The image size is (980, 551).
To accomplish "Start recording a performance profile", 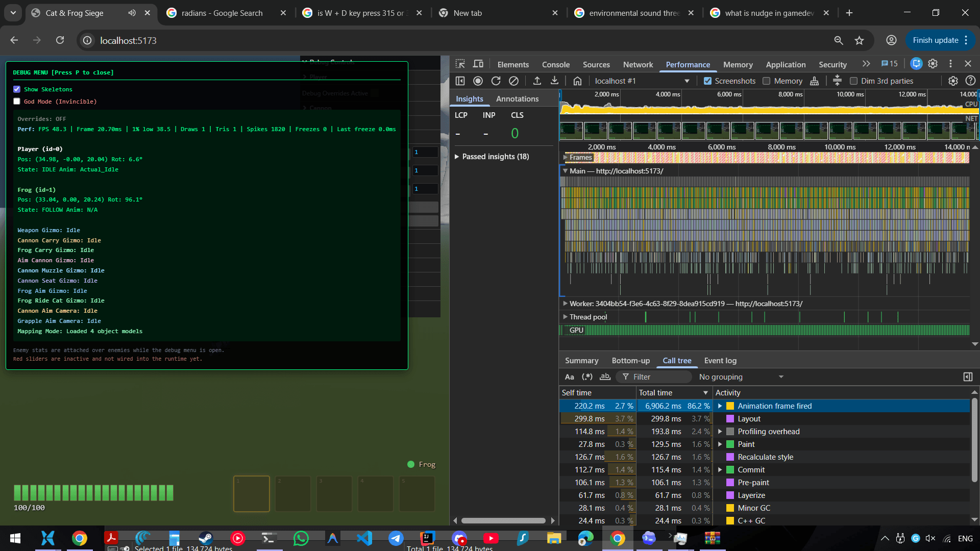I will click(478, 81).
